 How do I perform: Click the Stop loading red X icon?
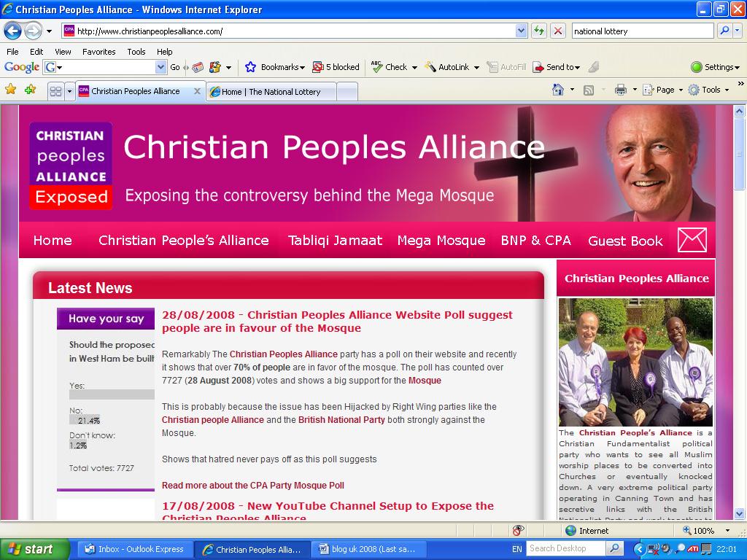tap(557, 31)
